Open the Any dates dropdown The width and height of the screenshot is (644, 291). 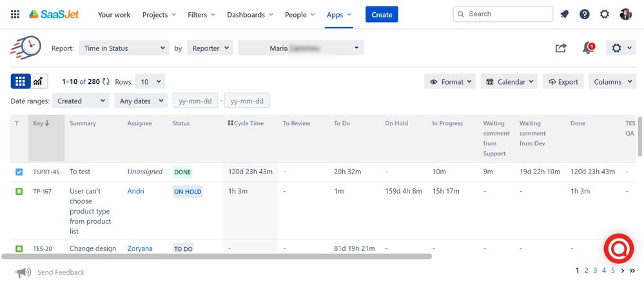click(141, 101)
